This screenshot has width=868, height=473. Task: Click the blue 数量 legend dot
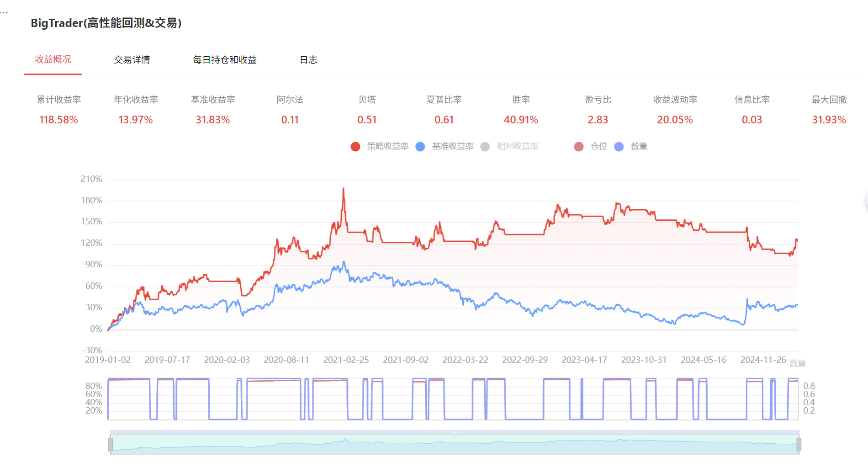pos(619,147)
